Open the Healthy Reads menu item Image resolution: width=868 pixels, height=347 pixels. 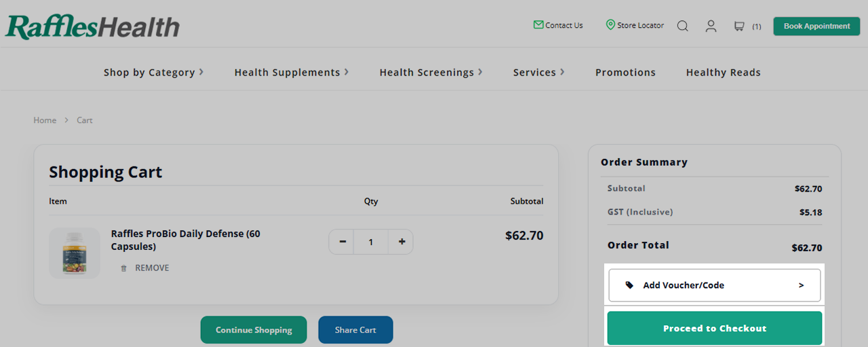(x=723, y=72)
